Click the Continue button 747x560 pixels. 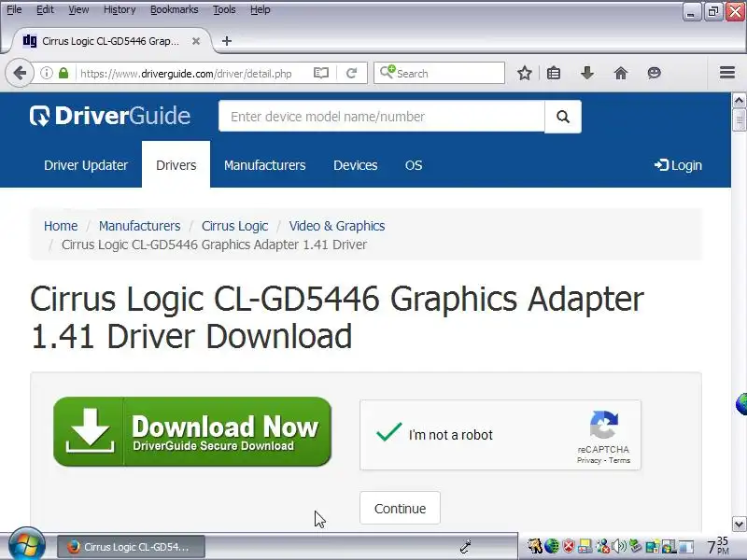pos(401,508)
